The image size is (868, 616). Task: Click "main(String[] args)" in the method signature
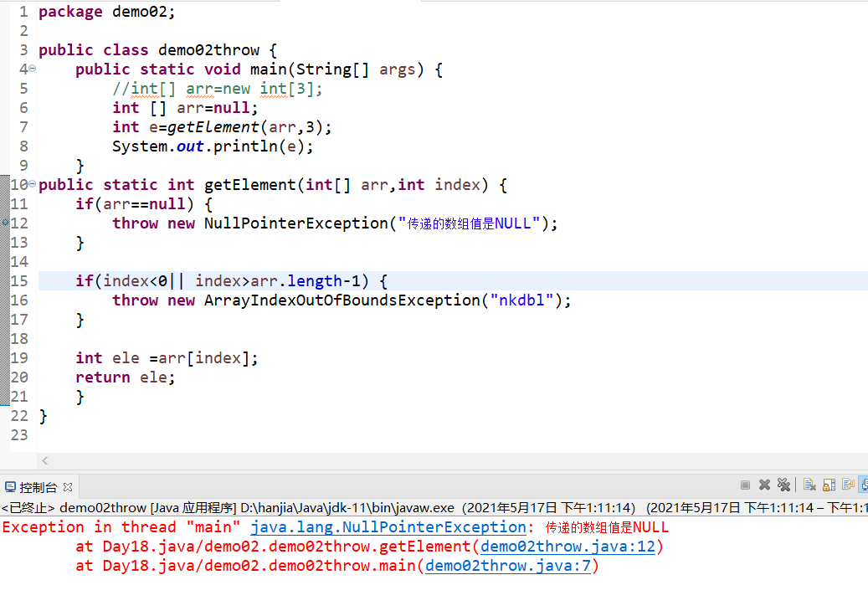tap(337, 69)
